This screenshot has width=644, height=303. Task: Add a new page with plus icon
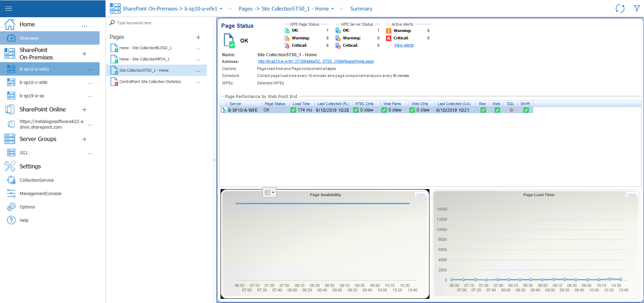click(x=198, y=37)
